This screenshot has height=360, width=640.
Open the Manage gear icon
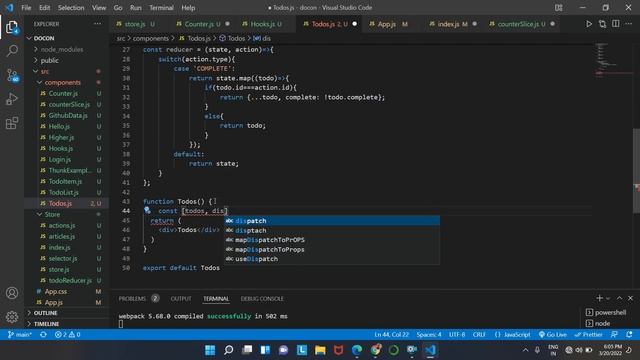tap(12, 316)
